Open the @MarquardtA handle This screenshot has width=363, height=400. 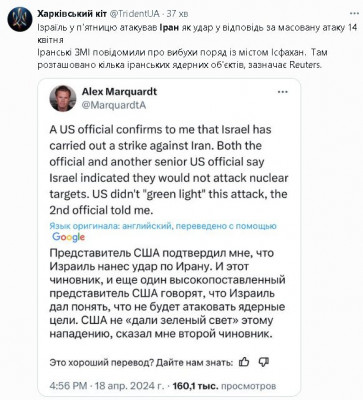coord(114,105)
